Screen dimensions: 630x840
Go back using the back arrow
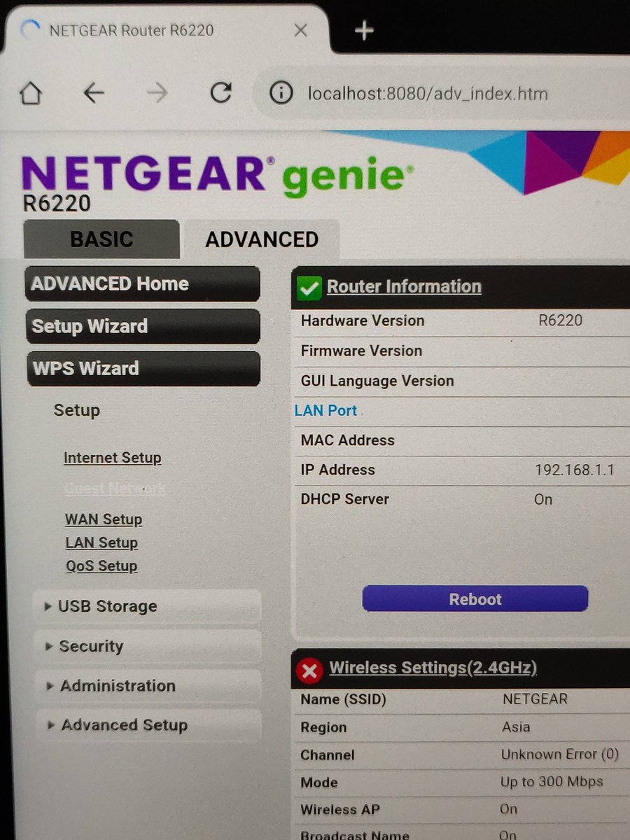point(93,92)
